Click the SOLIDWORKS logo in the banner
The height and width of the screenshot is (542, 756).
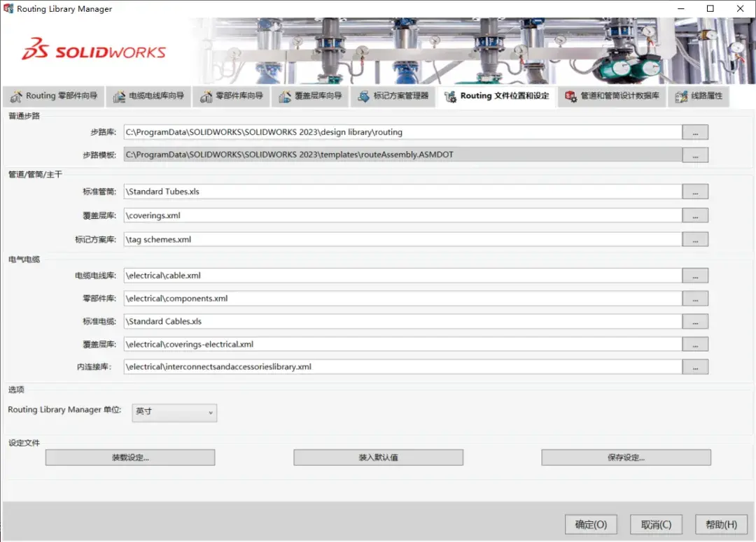[94, 50]
